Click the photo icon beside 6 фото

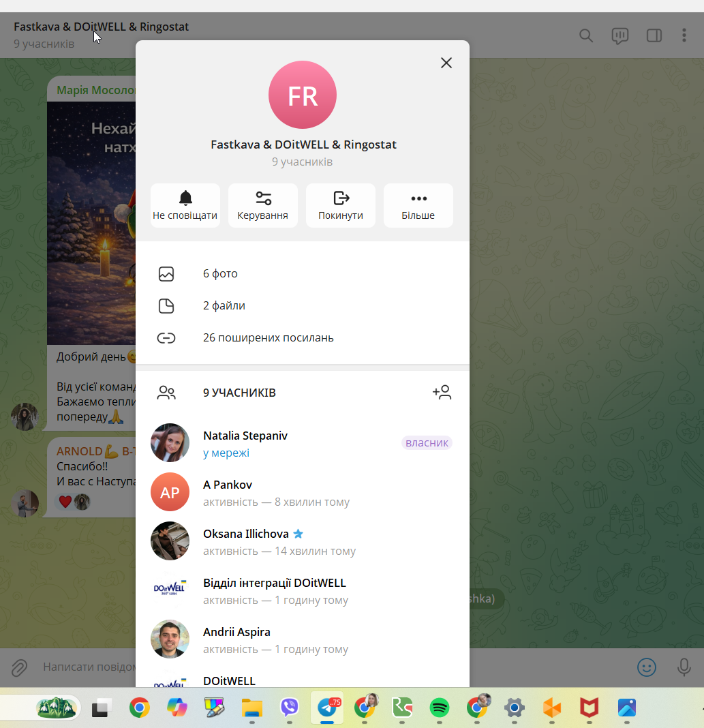[166, 274]
